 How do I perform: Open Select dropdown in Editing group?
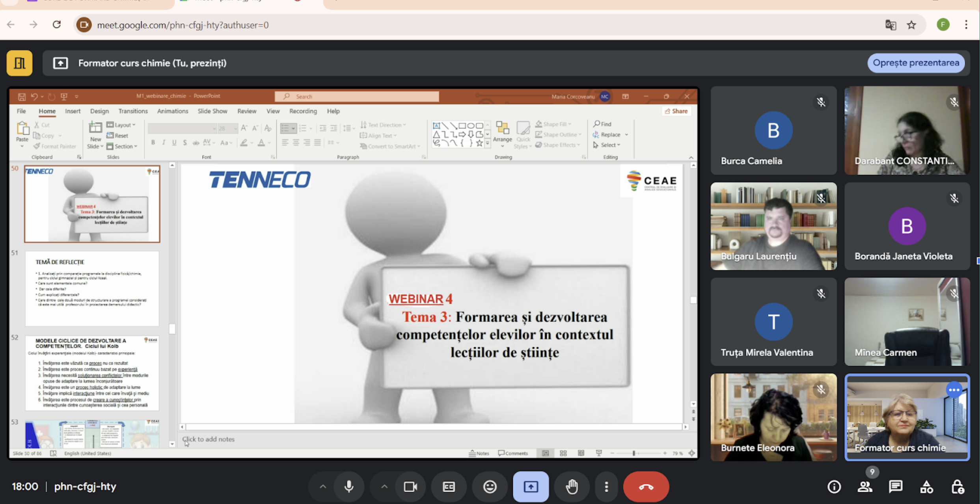[607, 145]
